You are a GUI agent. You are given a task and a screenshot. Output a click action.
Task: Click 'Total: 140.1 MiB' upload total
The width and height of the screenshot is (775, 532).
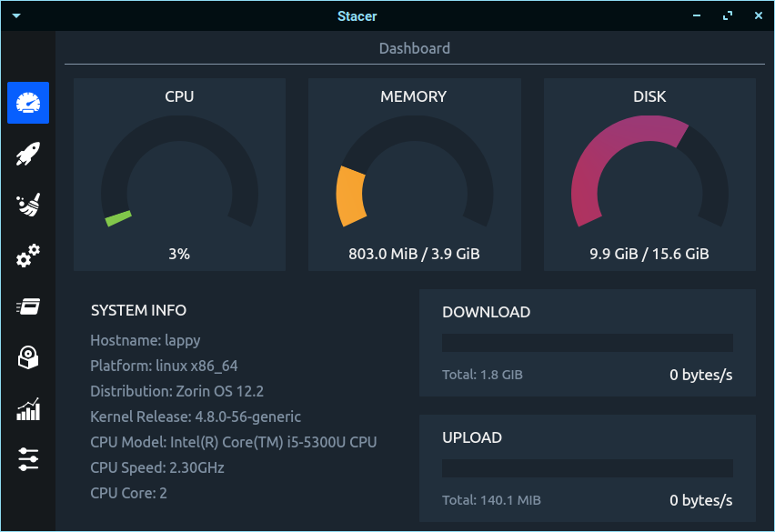click(x=491, y=500)
